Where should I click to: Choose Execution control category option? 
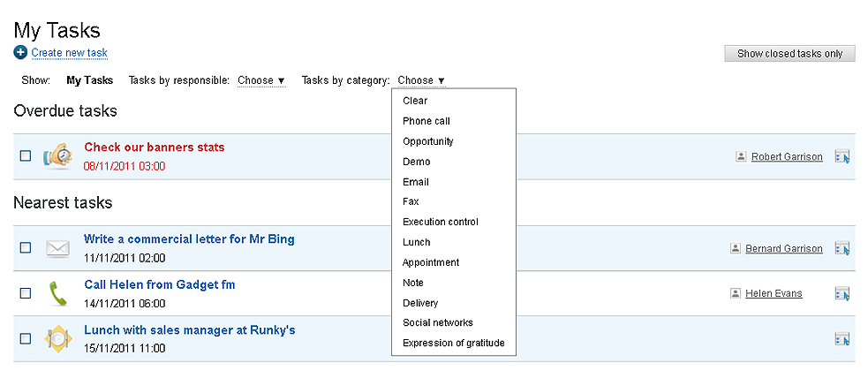[441, 222]
